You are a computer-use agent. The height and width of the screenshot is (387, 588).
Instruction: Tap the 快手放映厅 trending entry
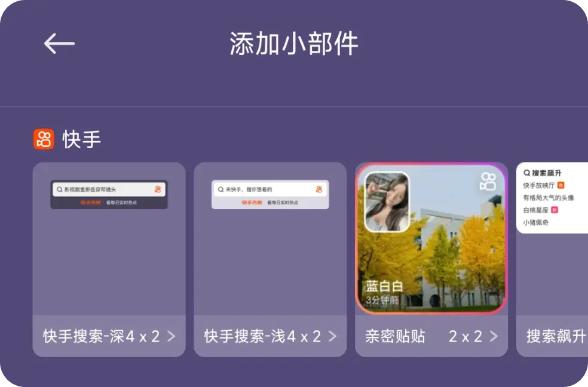(538, 185)
